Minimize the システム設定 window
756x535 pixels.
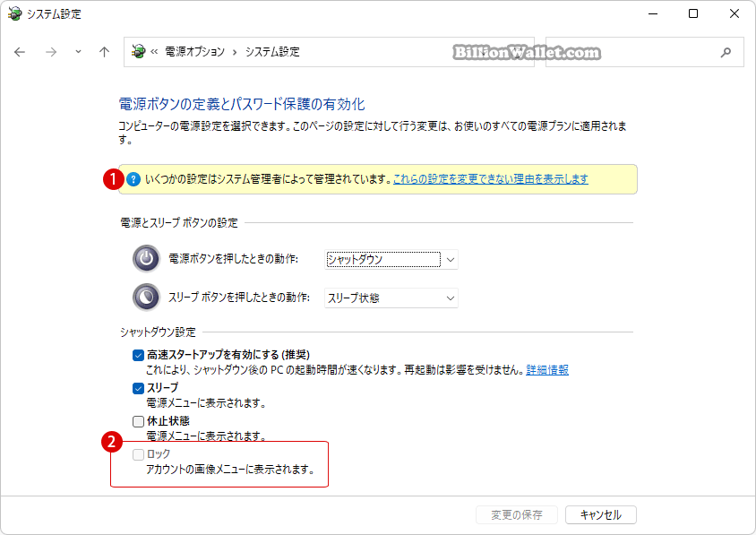click(653, 13)
